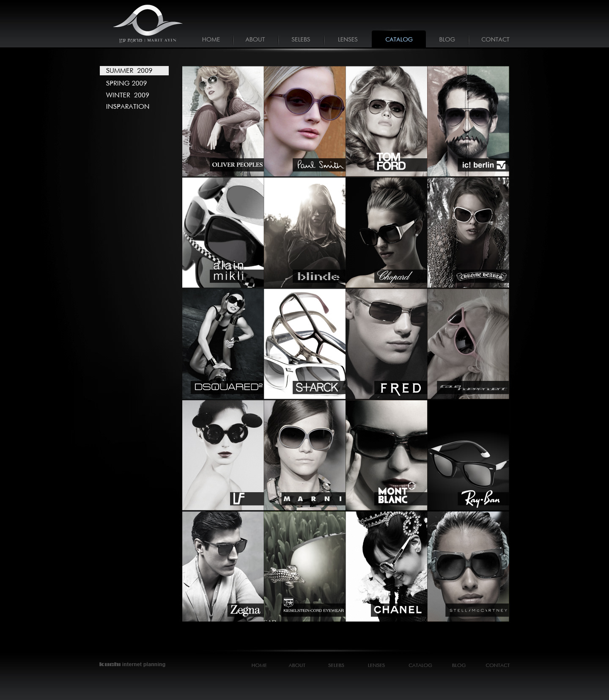The height and width of the screenshot is (700, 609).
Task: Open BLOG in the top navigation
Action: pyautogui.click(x=447, y=39)
